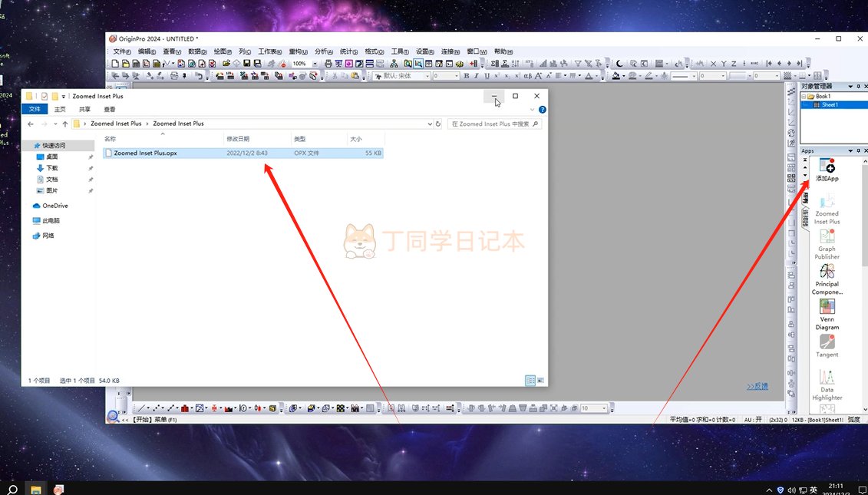
Task: Click the File Explorer icon on the taskbar
Action: [35, 489]
